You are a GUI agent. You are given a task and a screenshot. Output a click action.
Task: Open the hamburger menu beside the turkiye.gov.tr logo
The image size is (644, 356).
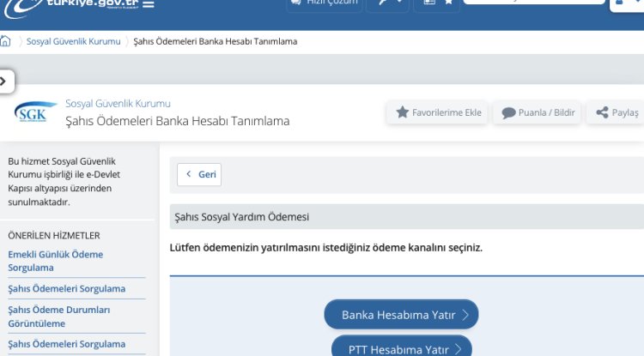(149, 4)
